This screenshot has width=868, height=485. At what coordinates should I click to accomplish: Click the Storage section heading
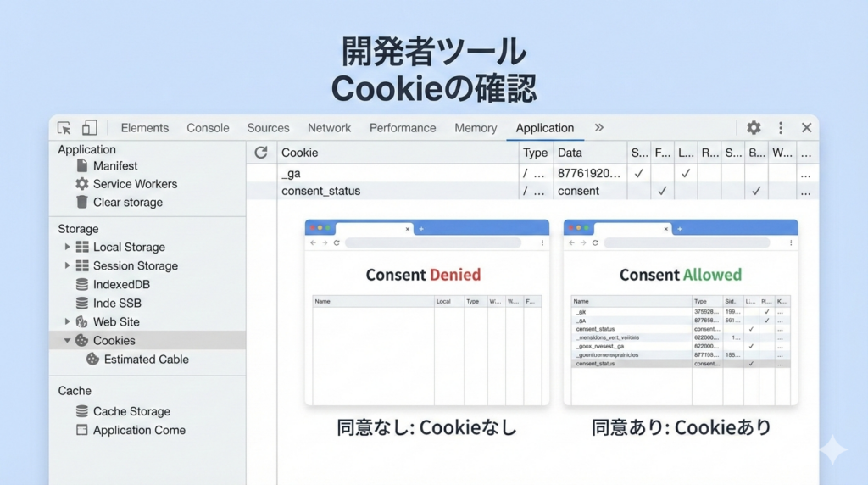(x=78, y=229)
